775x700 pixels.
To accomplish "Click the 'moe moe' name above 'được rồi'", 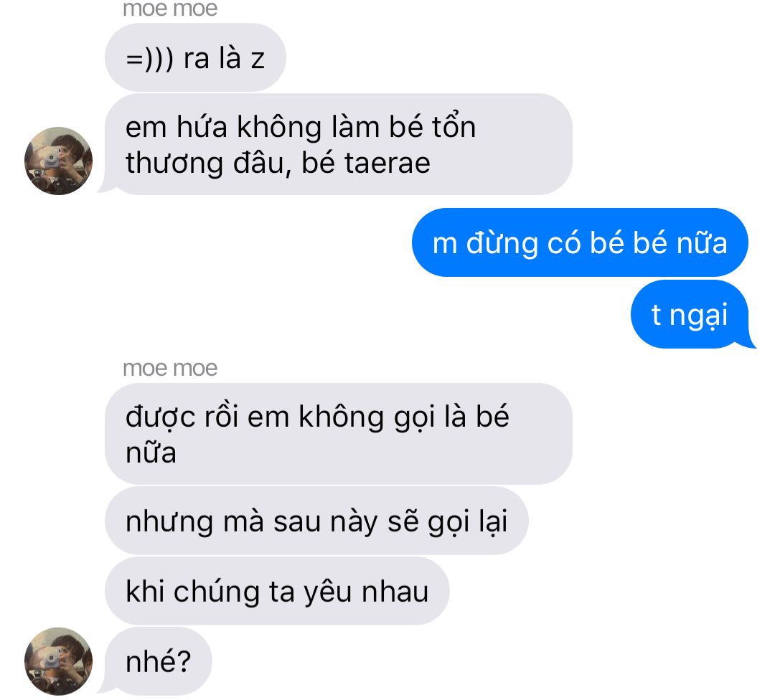I will (170, 368).
